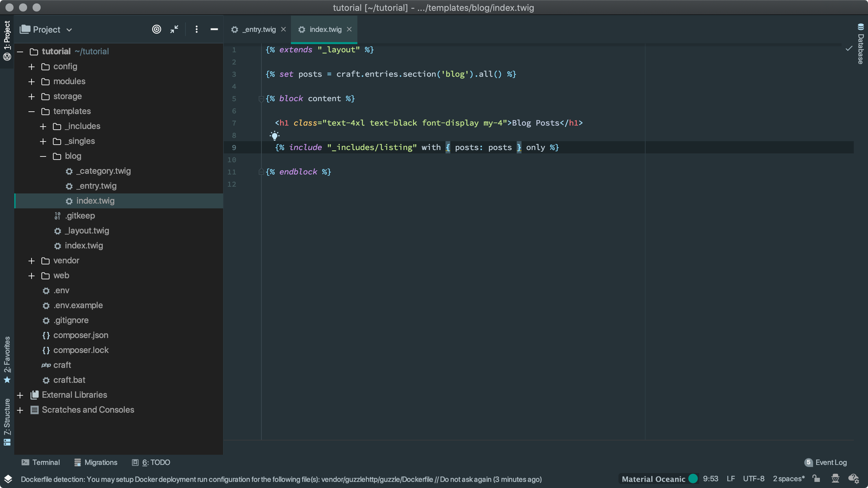This screenshot has height=488, width=868.
Task: Click the Material Oceanic theme color indicator
Action: (x=693, y=478)
